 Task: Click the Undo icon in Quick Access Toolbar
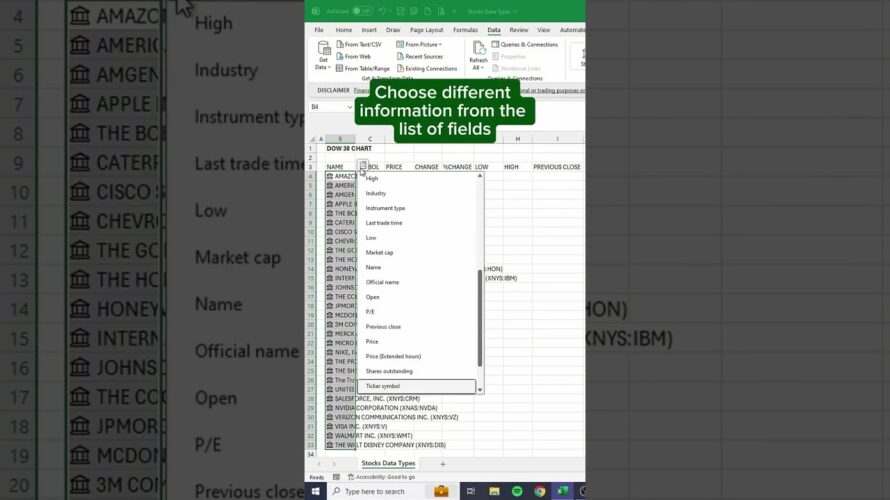[x=383, y=11]
